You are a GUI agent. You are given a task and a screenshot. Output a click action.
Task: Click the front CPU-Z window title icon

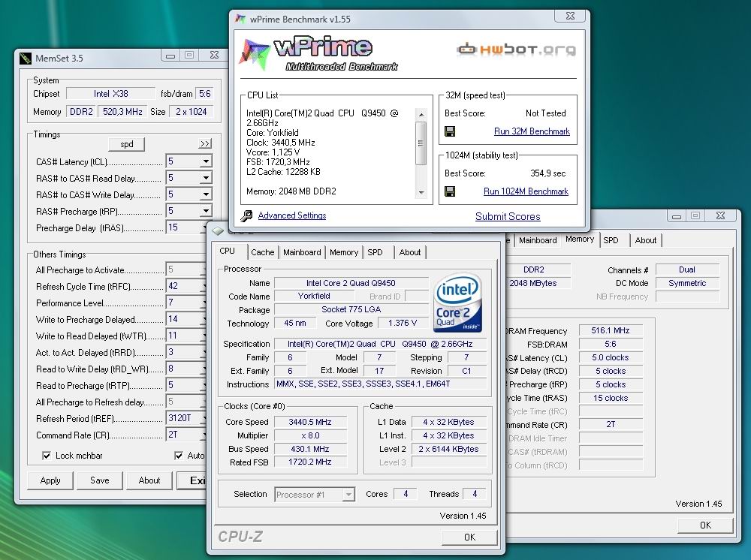[218, 232]
